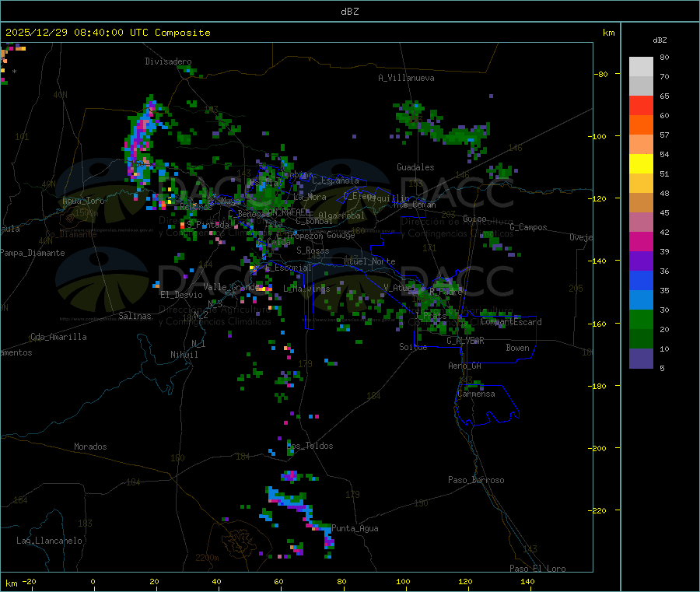The width and height of the screenshot is (700, 592).
Task: Click the L_Malvinas map label
Action: point(306,289)
